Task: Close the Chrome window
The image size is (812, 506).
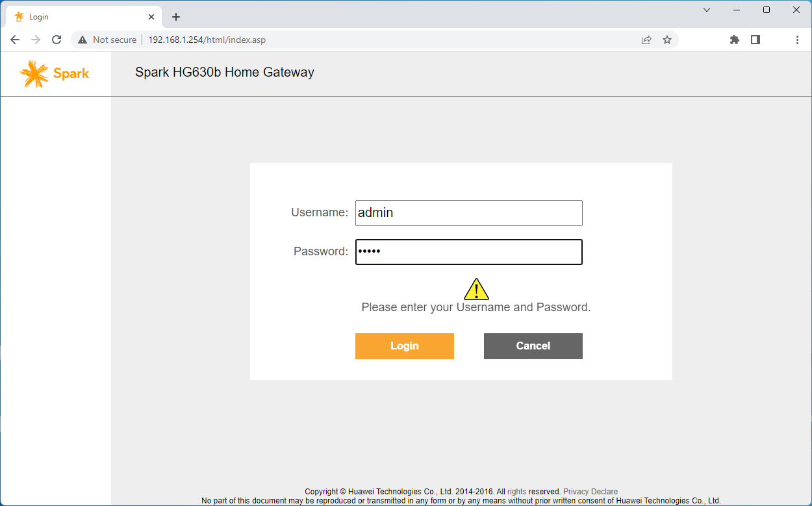Action: [x=796, y=10]
